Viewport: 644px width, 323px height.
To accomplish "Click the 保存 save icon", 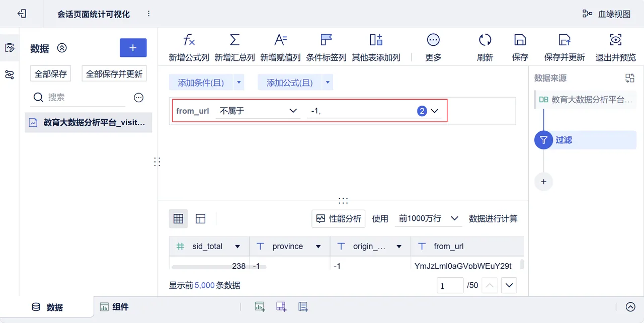I will [x=520, y=48].
